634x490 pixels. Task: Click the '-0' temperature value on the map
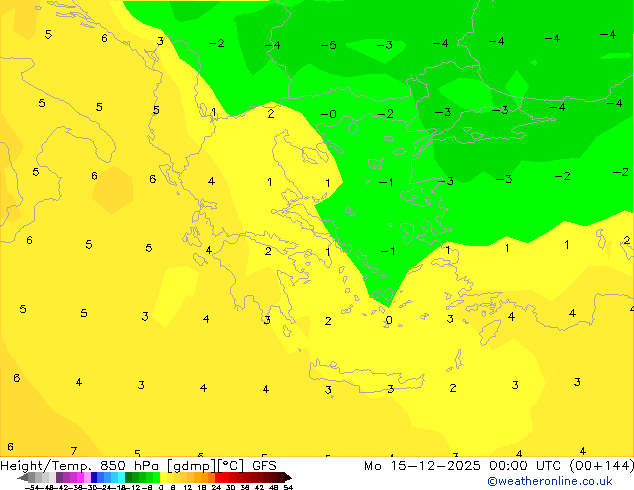coord(328,114)
